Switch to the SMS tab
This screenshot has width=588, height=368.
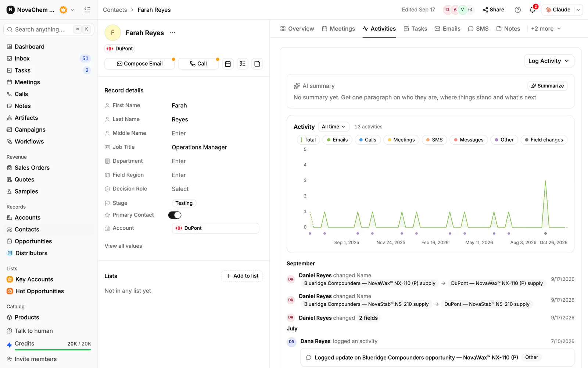coord(478,29)
